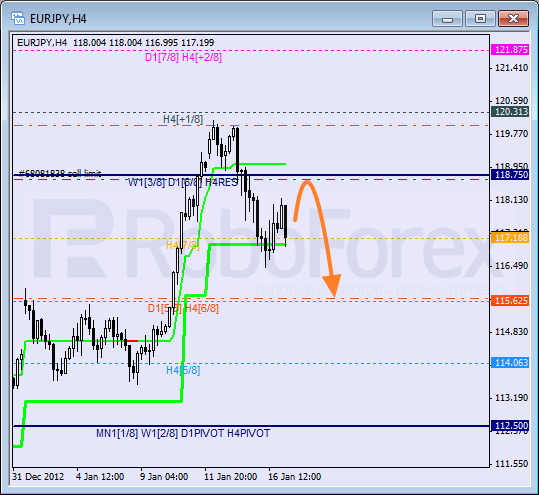This screenshot has height=495, width=539.
Task: Click the '9 Jan 04:00' time axis label
Action: 164,477
